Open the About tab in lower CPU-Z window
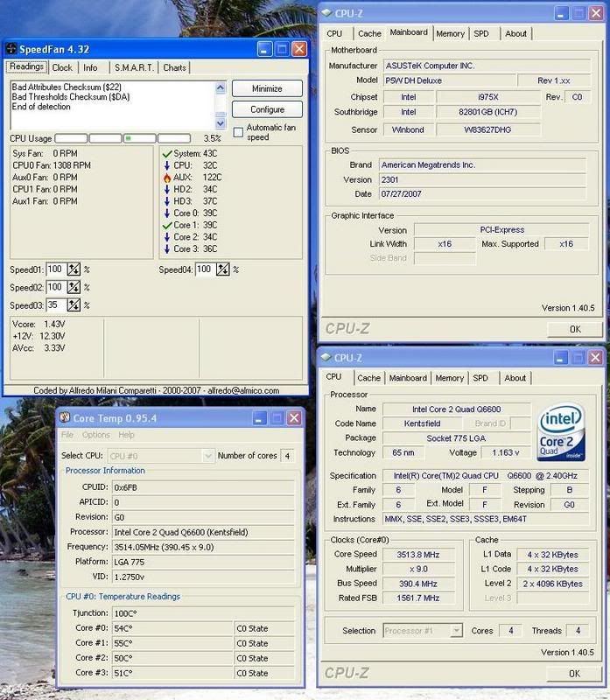 point(515,378)
